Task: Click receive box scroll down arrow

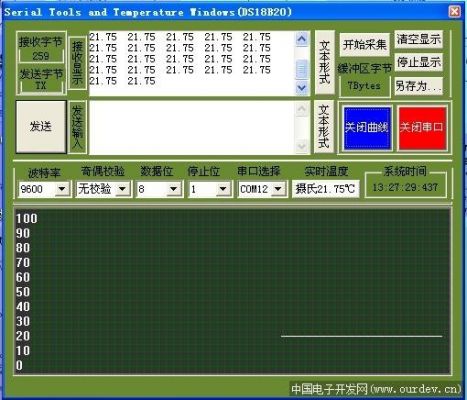Action: point(301,88)
